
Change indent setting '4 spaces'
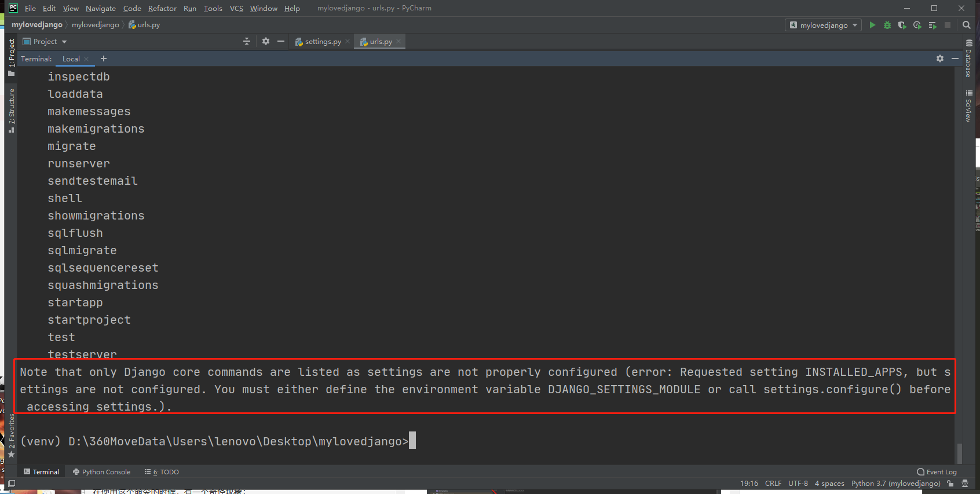pyautogui.click(x=829, y=484)
